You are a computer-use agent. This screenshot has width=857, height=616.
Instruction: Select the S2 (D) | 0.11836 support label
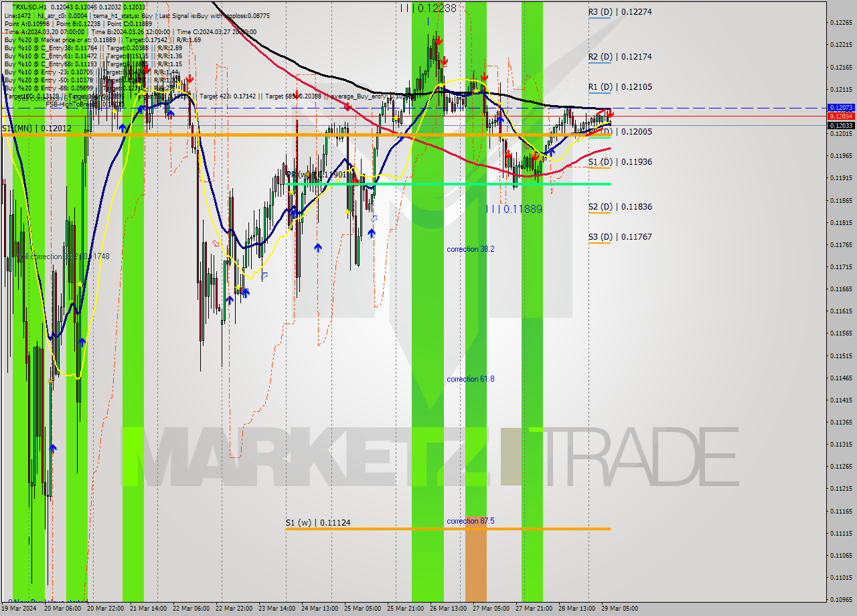point(620,207)
